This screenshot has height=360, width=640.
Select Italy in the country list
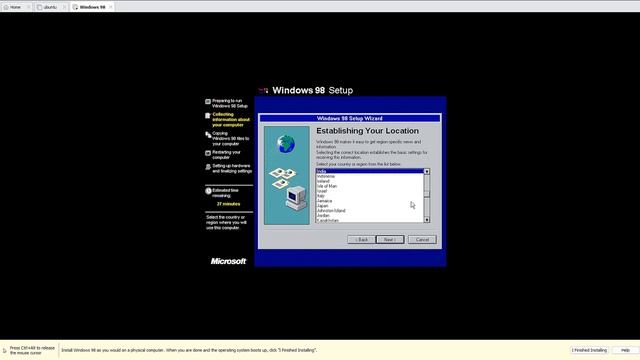(x=370, y=196)
